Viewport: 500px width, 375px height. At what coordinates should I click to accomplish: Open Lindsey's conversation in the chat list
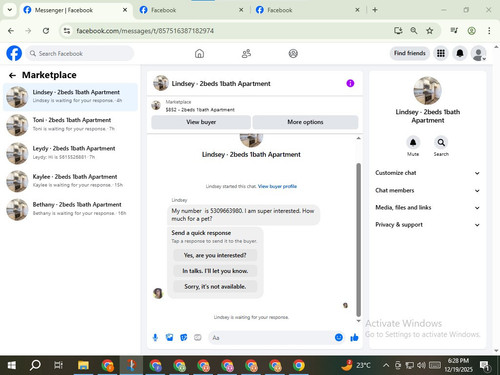tap(70, 97)
